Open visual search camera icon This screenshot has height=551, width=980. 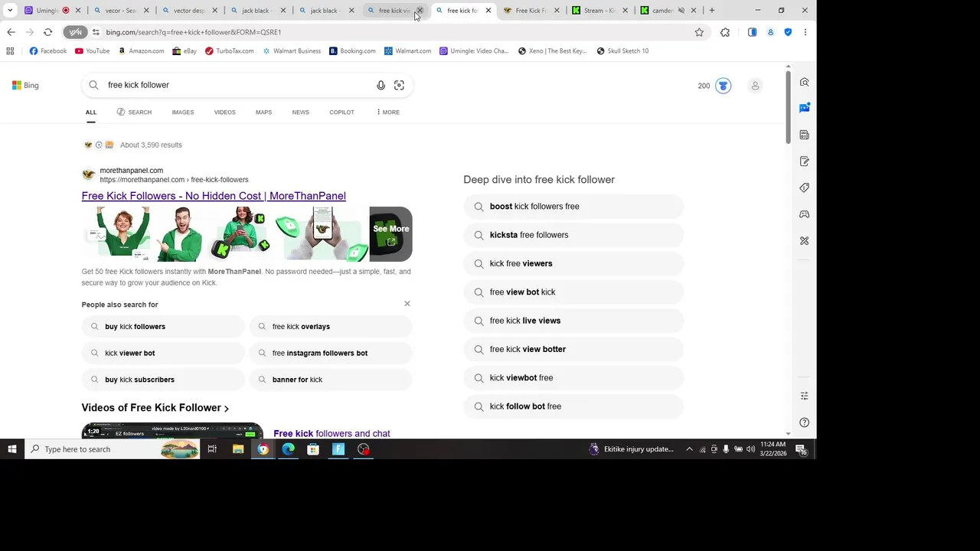[x=399, y=85]
